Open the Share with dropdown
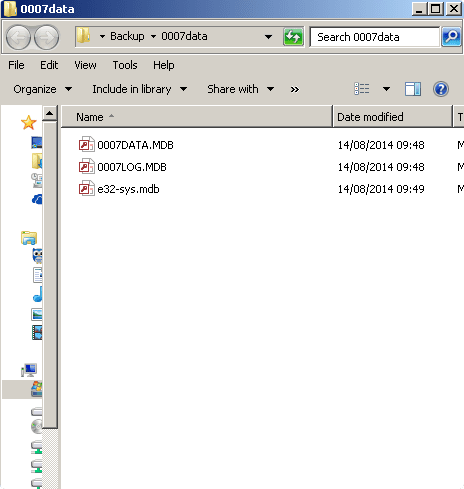This screenshot has width=464, height=489. [241, 89]
